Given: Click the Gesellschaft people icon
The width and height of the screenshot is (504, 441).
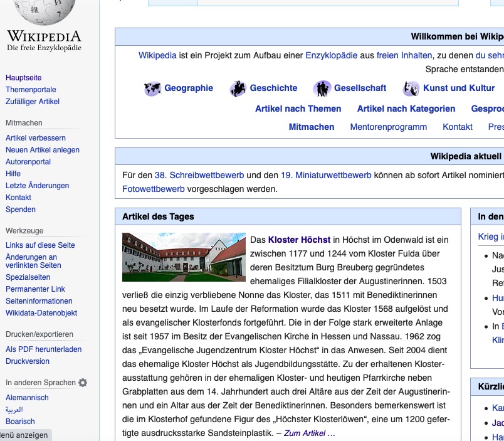Looking at the screenshot, I should pos(322,88).
